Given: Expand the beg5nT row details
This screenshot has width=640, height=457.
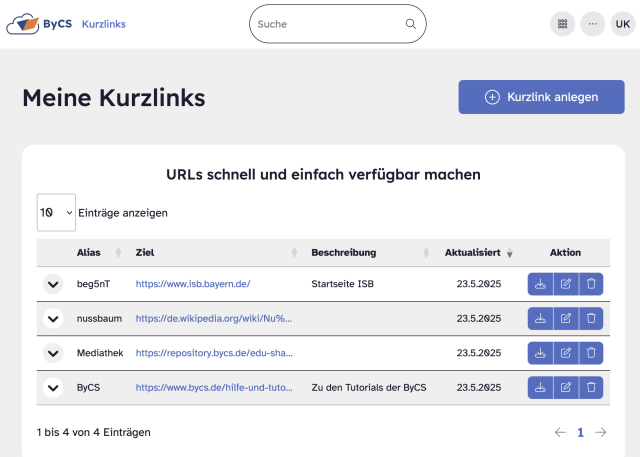Looking at the screenshot, I should tap(53, 285).
